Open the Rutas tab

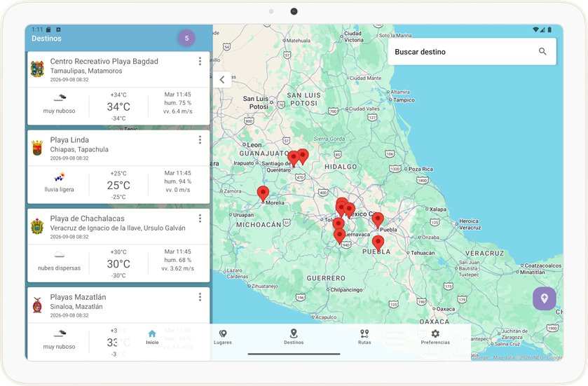tap(364, 337)
